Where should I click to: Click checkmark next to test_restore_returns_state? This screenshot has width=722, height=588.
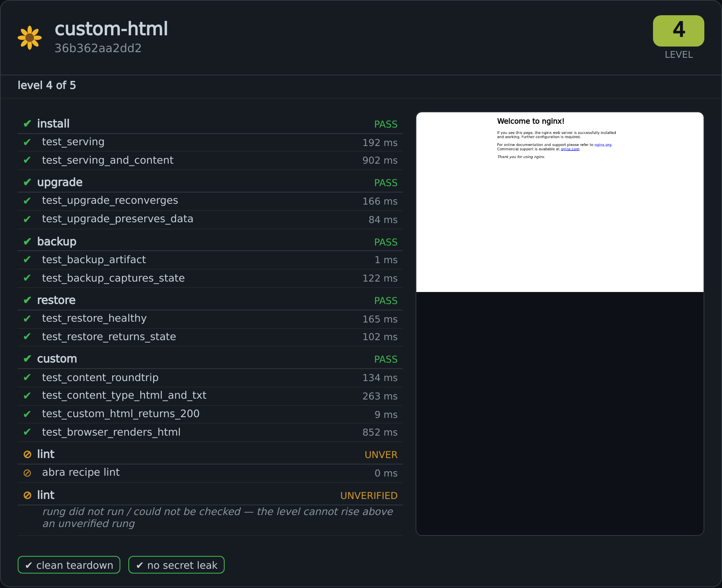point(27,337)
